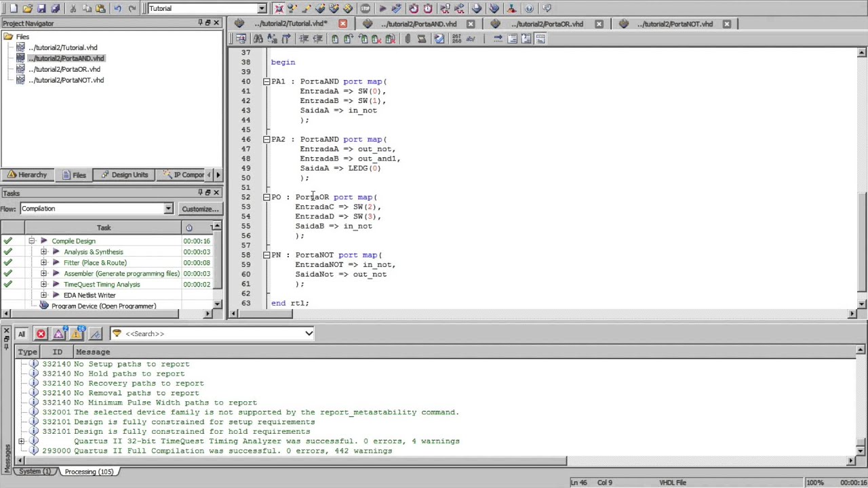868x488 pixels.
Task: Click the Redo arrow icon
Action: coord(132,9)
